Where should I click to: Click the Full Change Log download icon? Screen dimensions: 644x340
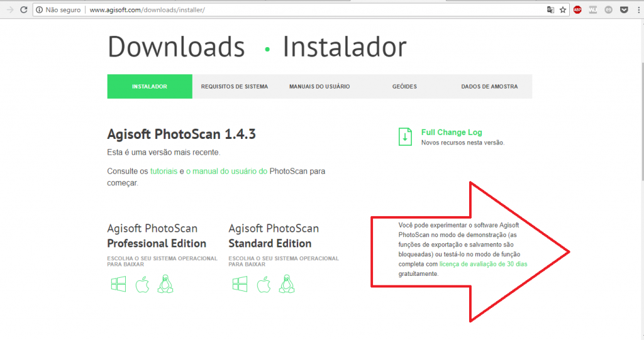405,137
